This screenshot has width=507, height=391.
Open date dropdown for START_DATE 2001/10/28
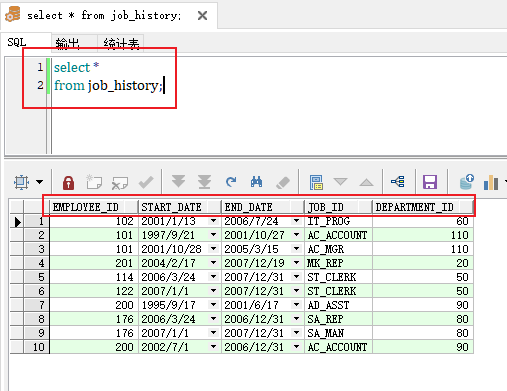click(213, 249)
